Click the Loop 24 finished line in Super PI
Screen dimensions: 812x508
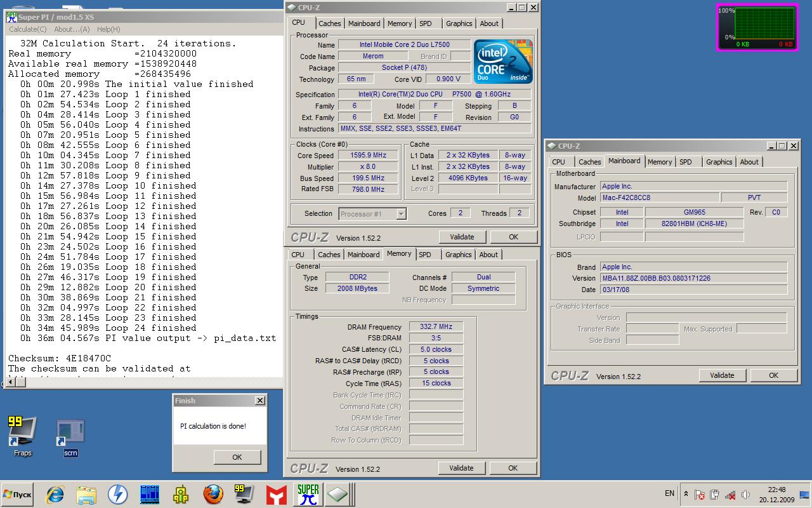(108, 328)
